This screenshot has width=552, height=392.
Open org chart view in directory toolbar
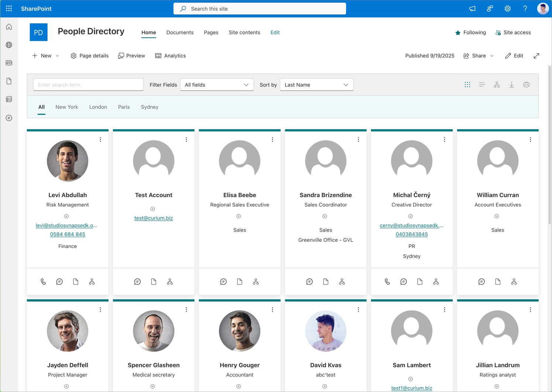(497, 85)
